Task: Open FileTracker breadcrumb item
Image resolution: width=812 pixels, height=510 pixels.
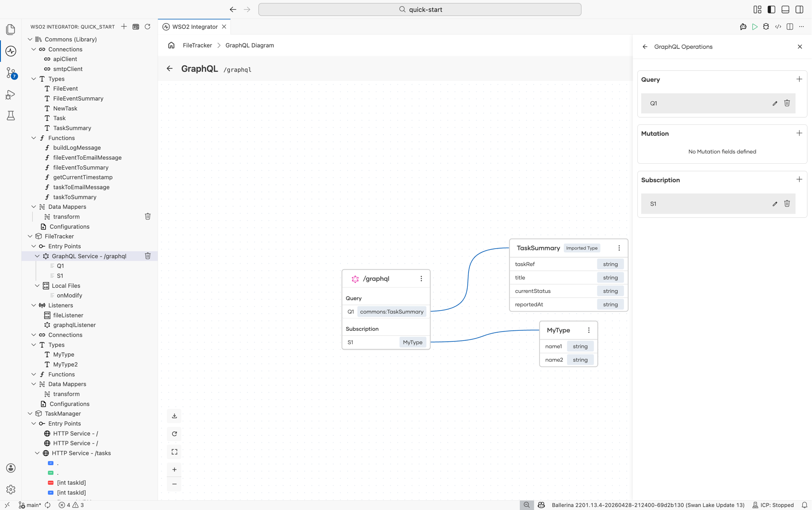Action: click(x=197, y=45)
